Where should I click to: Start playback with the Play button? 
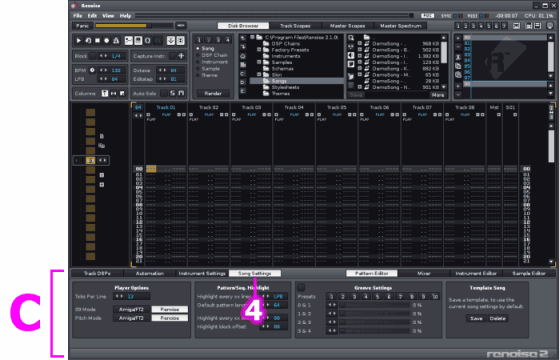click(x=79, y=41)
